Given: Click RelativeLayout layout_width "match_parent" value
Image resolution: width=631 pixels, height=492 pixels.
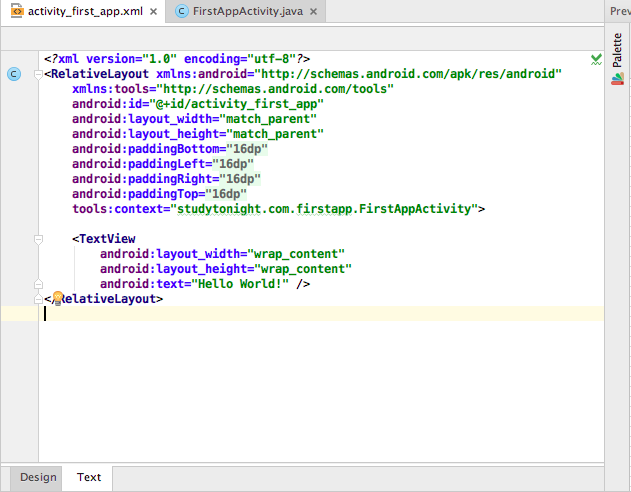Looking at the screenshot, I should tap(268, 119).
